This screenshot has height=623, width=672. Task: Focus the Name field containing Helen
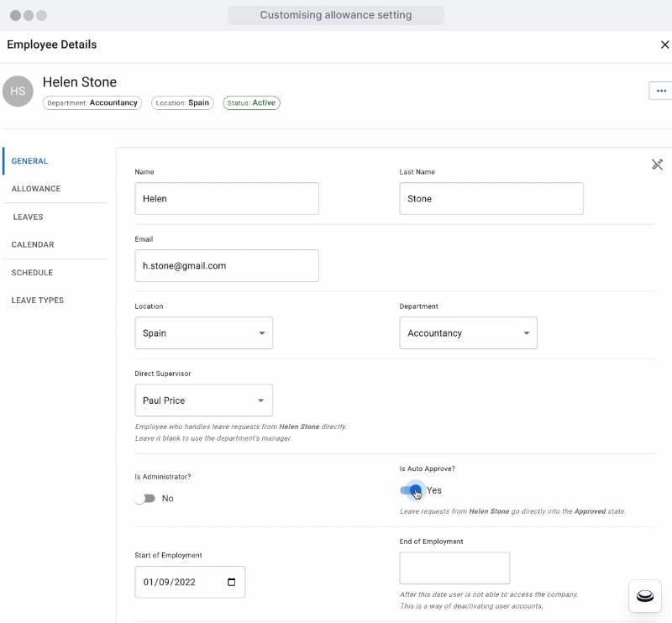click(x=227, y=198)
